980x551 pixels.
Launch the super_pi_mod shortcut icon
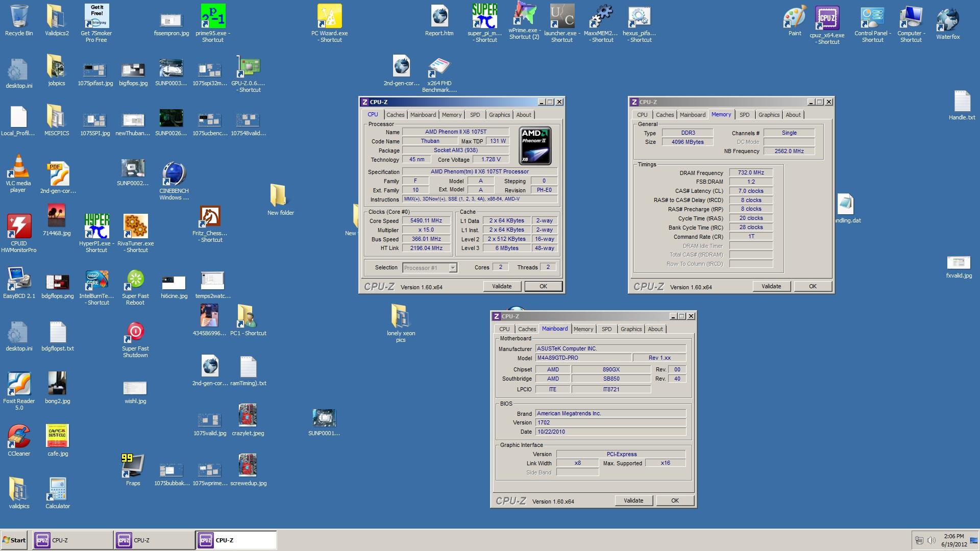485,23
